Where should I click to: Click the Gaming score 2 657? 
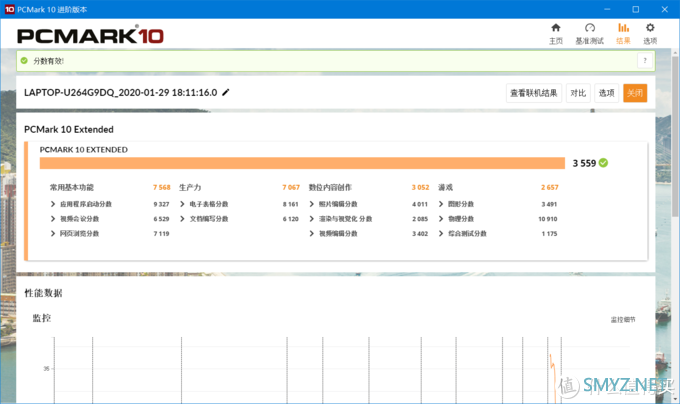(549, 187)
